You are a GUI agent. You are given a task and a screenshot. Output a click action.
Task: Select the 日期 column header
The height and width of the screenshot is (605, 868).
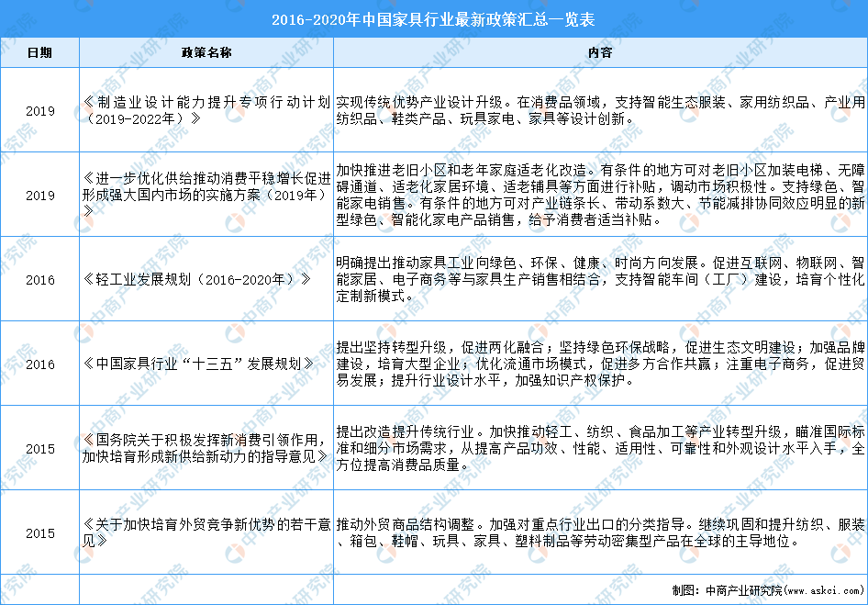39,52
